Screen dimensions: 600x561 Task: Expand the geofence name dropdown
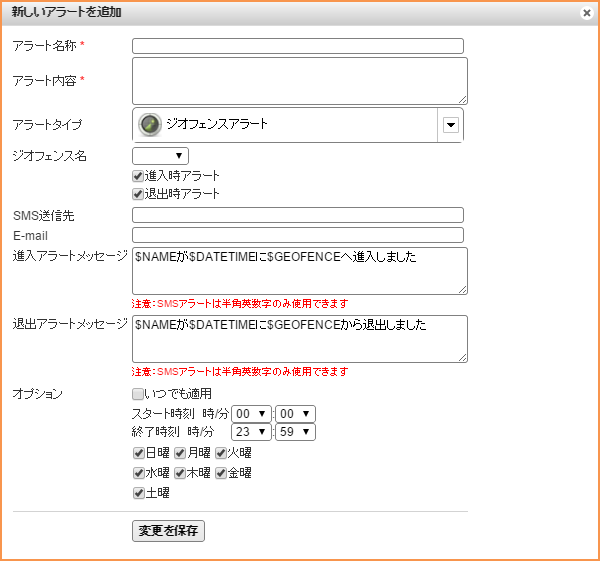[160, 156]
